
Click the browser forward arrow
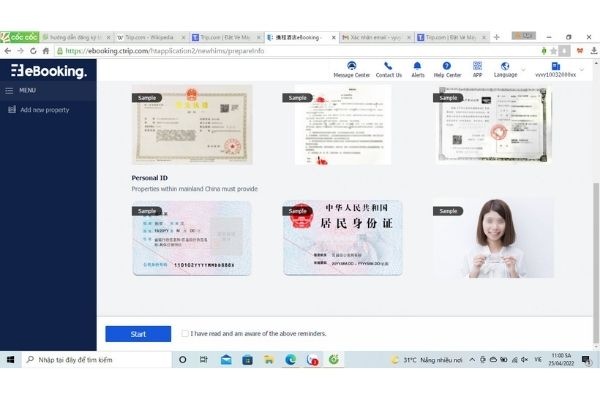tap(20, 51)
